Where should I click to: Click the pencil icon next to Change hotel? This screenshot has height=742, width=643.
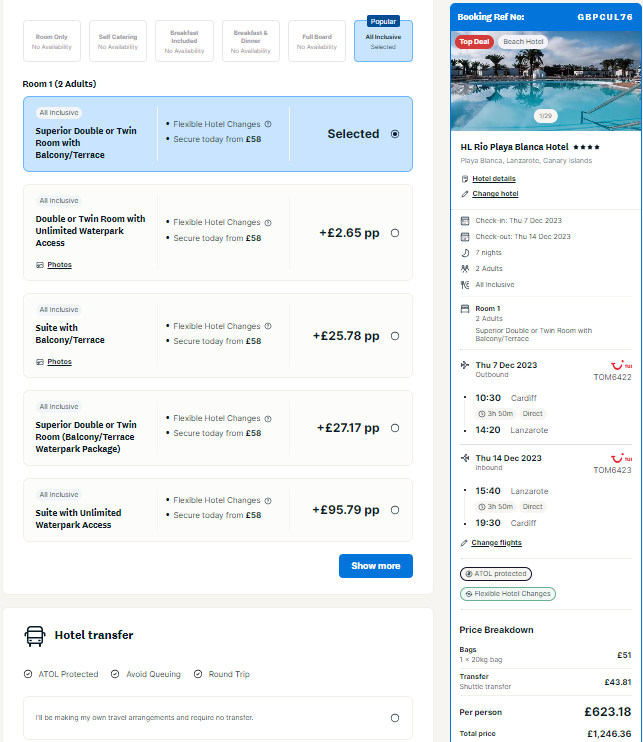point(465,194)
